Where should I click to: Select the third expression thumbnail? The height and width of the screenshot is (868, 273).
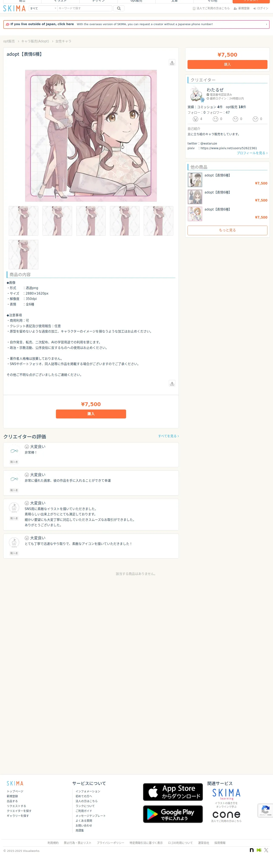[91, 221]
